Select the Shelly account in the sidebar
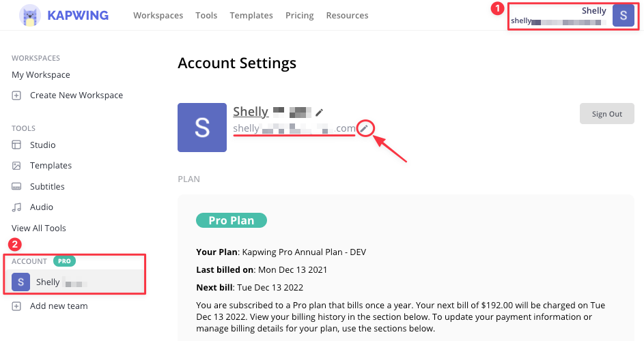The height and width of the screenshot is (341, 644). point(48,282)
